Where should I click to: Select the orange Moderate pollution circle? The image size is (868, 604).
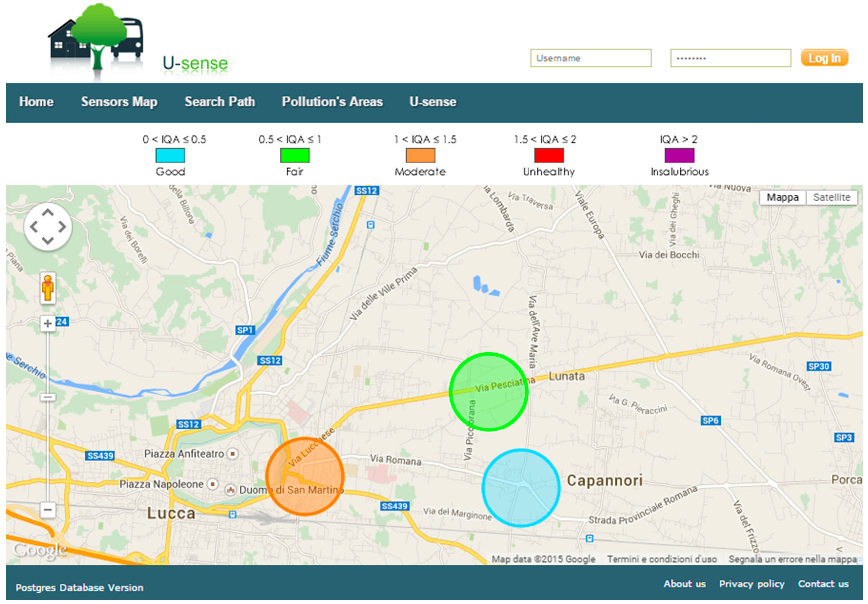[x=305, y=476]
